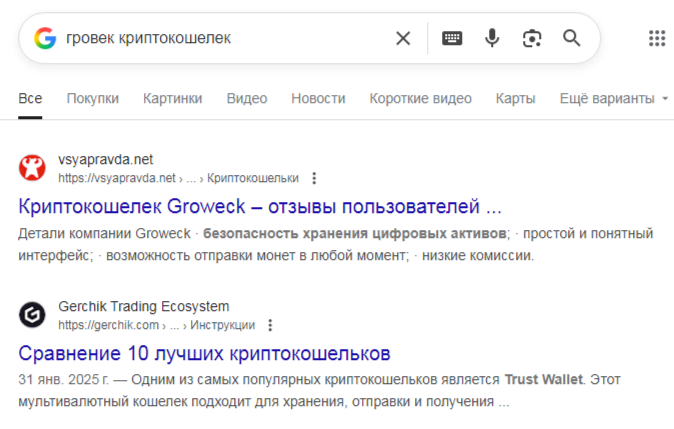Start voice search with the microphone

[x=492, y=38]
